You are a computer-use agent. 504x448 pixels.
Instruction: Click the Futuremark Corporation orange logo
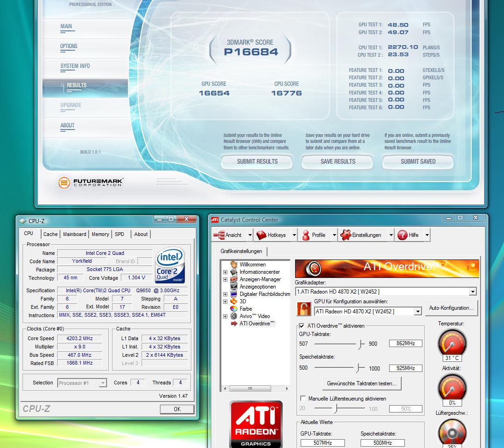[x=64, y=183]
